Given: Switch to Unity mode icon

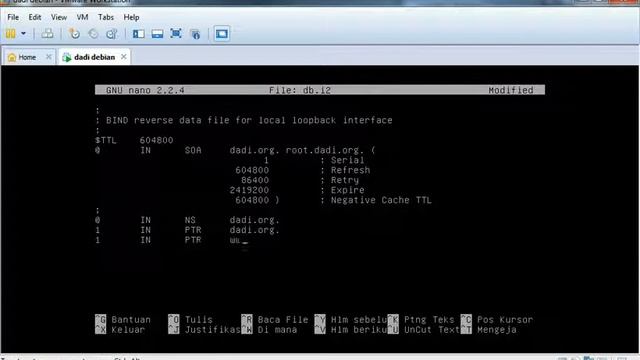Looking at the screenshot, I should click(196, 34).
